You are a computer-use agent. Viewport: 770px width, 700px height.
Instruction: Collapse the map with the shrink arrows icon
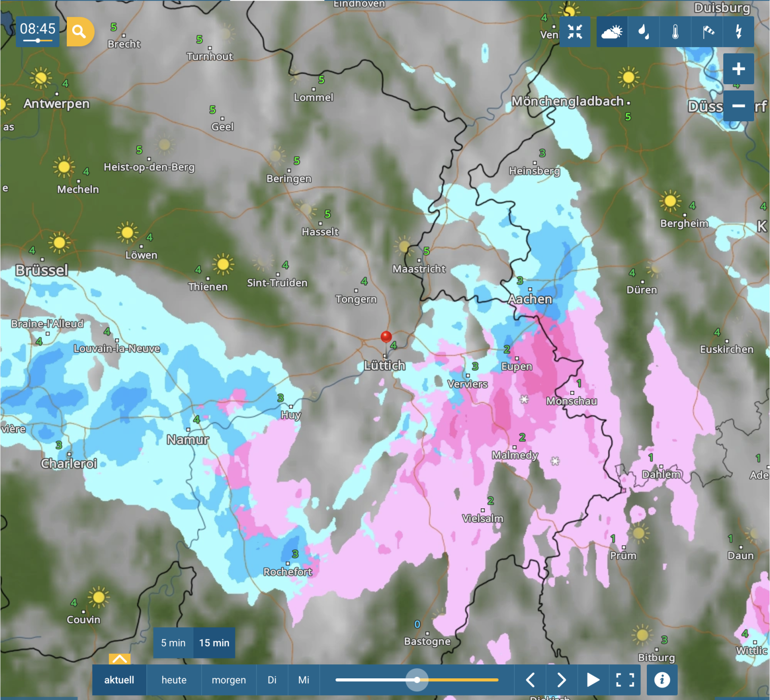pyautogui.click(x=575, y=32)
